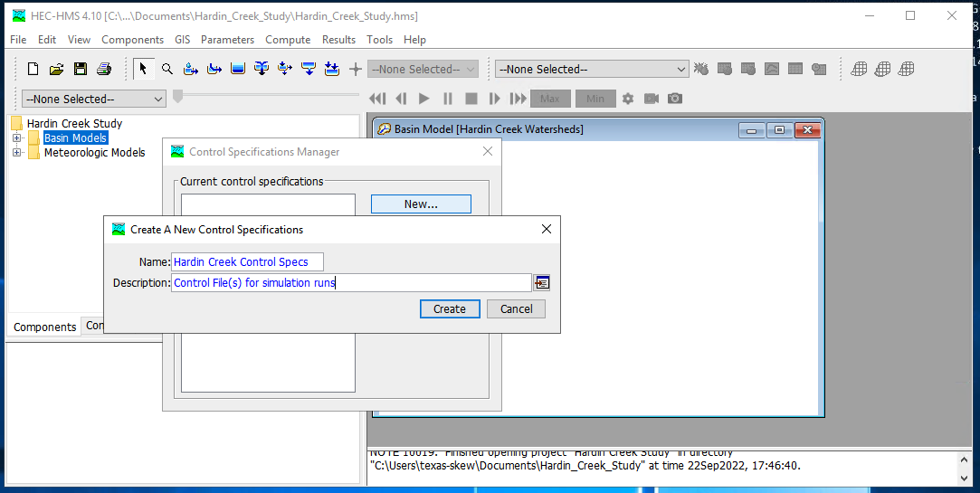Open the Edit menu
This screenshot has width=980, height=493.
(x=47, y=40)
